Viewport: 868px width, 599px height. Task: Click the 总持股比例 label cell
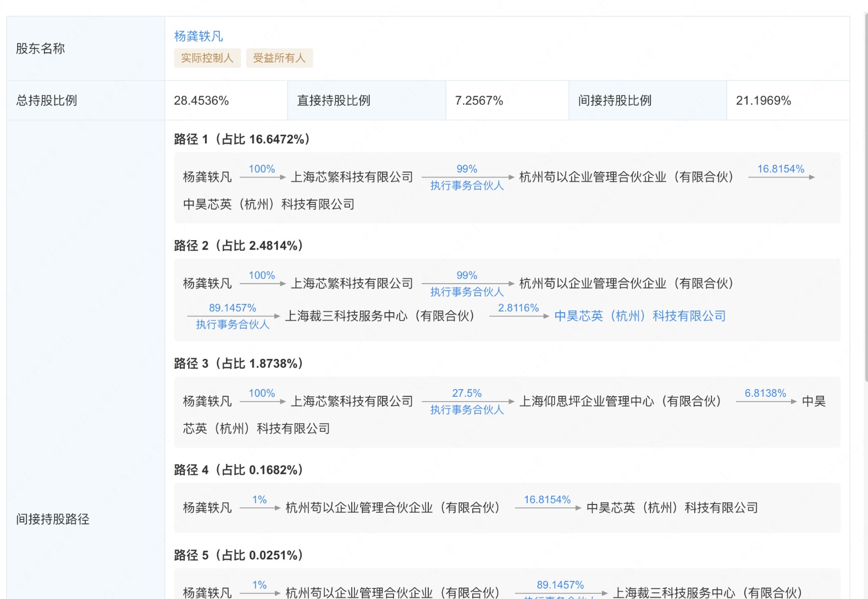coord(85,101)
